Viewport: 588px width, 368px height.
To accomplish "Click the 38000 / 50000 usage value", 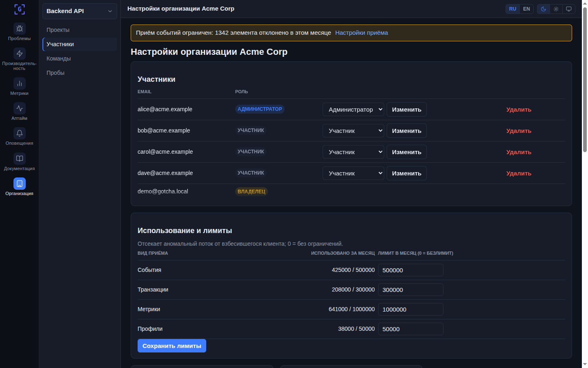I will pos(356,329).
